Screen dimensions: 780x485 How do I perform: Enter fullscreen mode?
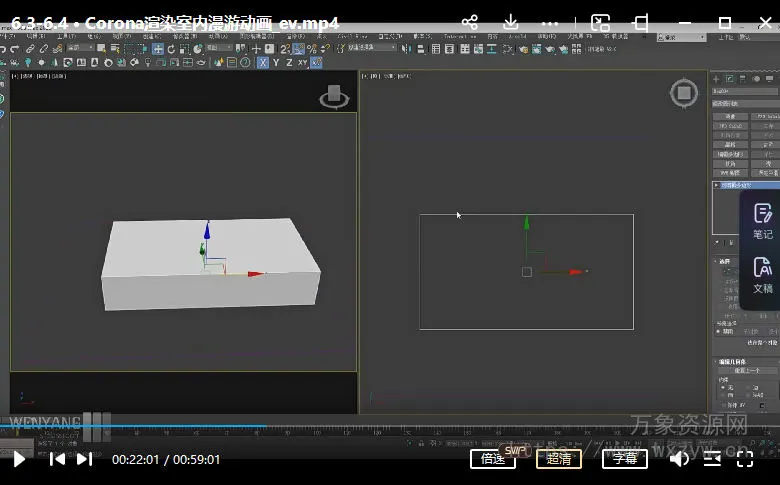pyautogui.click(x=745, y=459)
